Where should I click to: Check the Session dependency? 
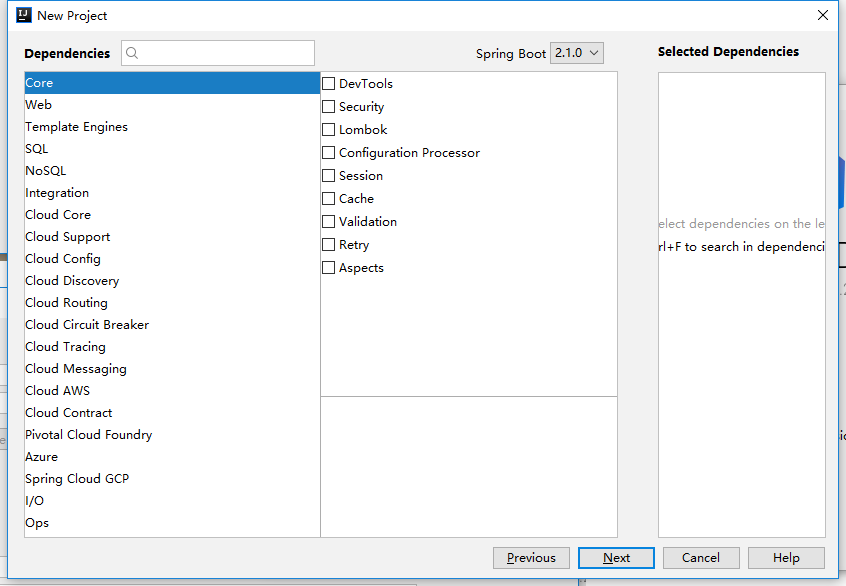tap(328, 175)
